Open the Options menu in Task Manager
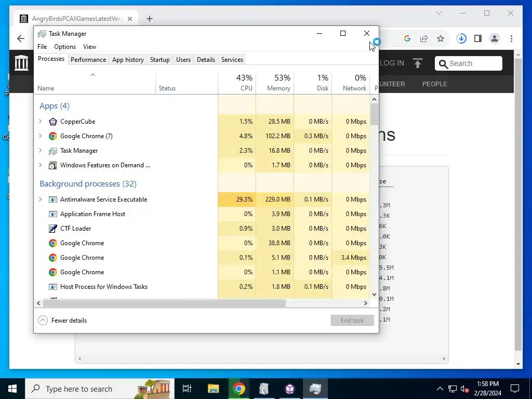532x399 pixels. pyautogui.click(x=65, y=47)
